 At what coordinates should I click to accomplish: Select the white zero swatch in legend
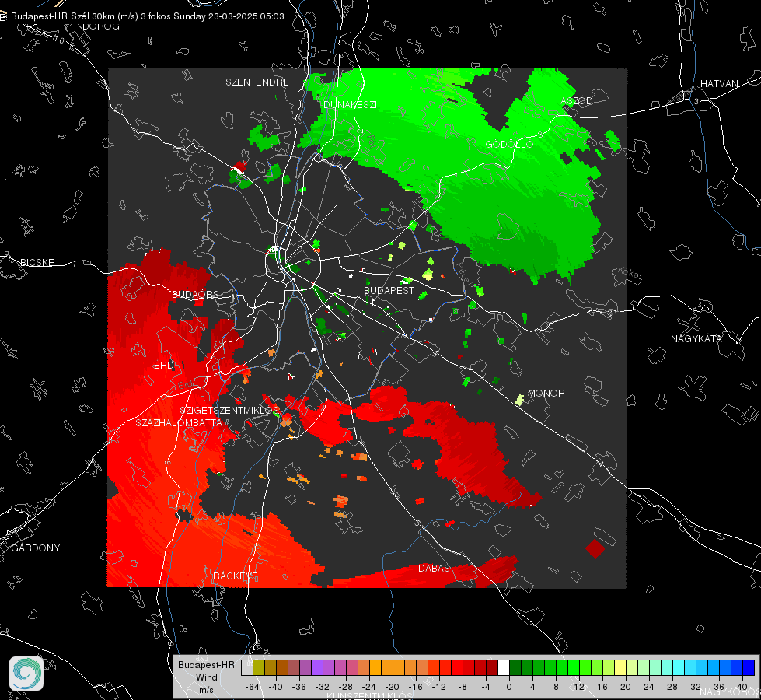pos(503,667)
